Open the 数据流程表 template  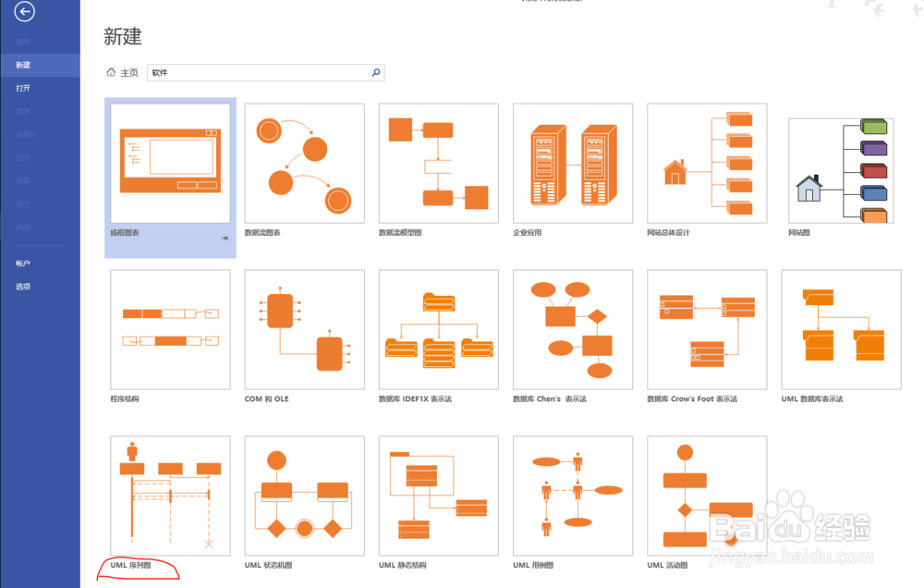pyautogui.click(x=304, y=163)
